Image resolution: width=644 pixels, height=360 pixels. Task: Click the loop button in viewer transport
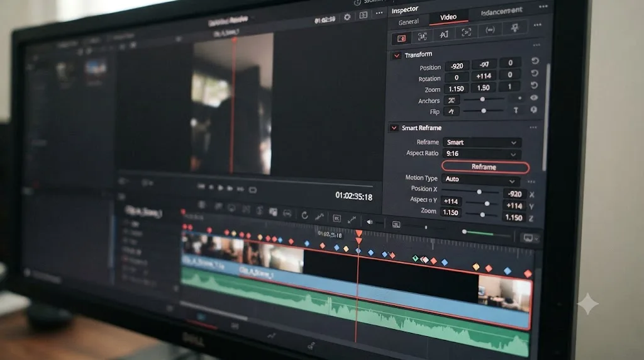(253, 190)
